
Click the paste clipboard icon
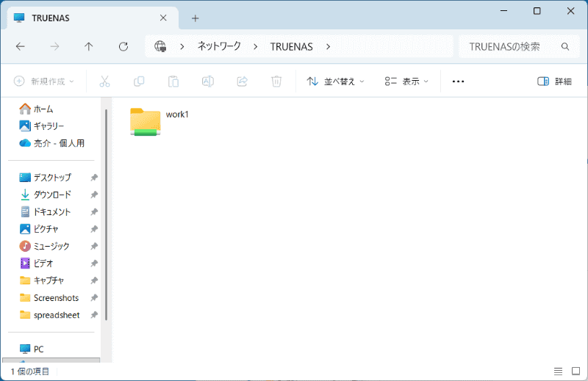(x=173, y=81)
